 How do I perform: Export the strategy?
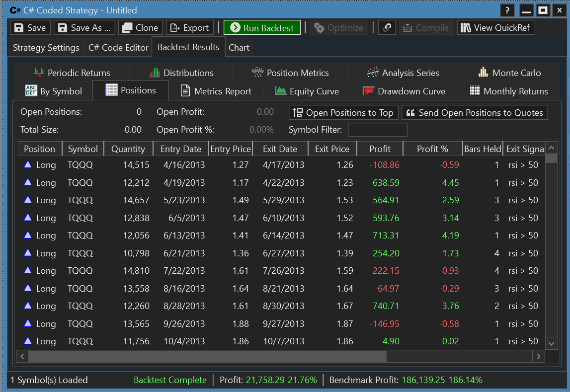[189, 28]
